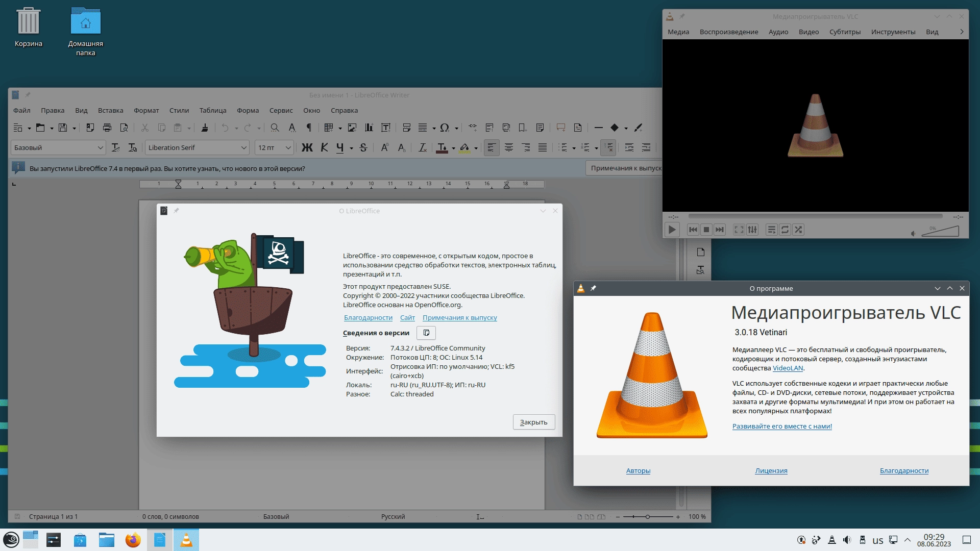
Task: Click VLC previous track button
Action: point(693,230)
